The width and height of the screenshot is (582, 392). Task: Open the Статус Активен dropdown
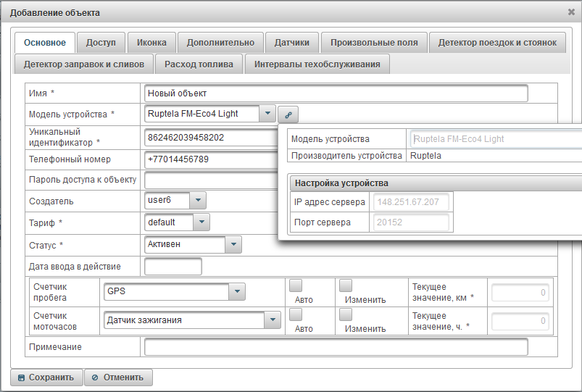(233, 244)
